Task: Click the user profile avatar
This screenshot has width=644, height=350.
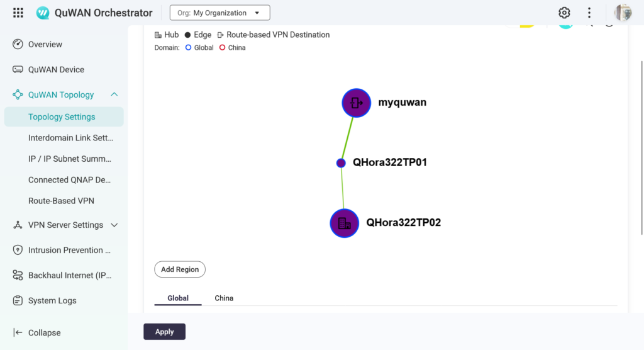Action: click(623, 13)
